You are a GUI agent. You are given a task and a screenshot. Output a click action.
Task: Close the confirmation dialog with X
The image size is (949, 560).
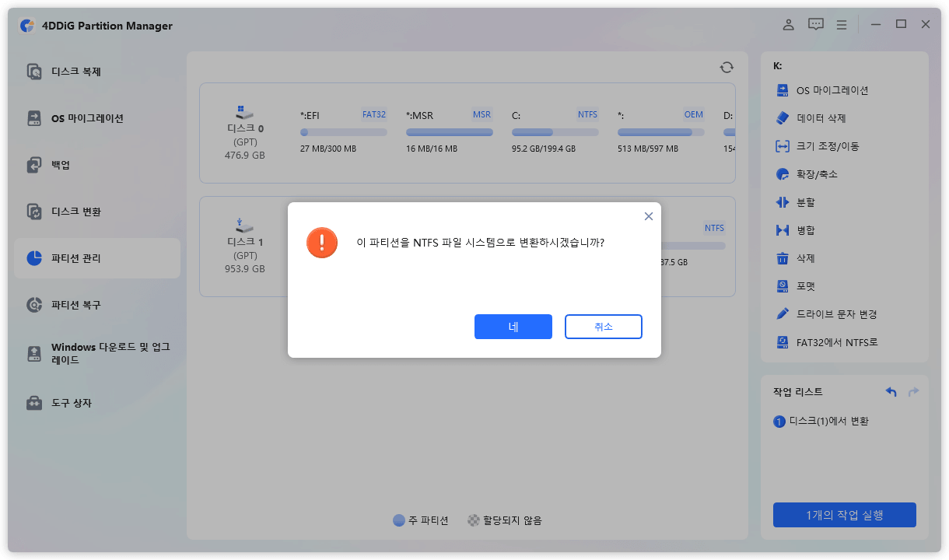point(648,215)
